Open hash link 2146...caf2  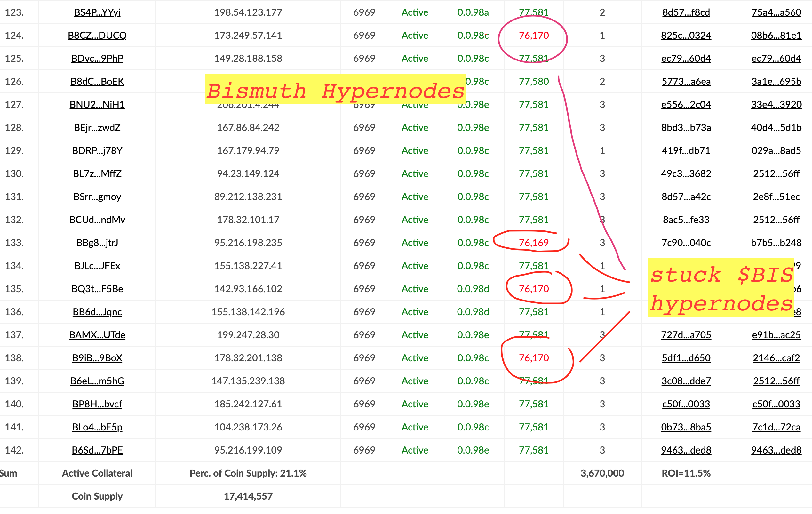coord(776,358)
